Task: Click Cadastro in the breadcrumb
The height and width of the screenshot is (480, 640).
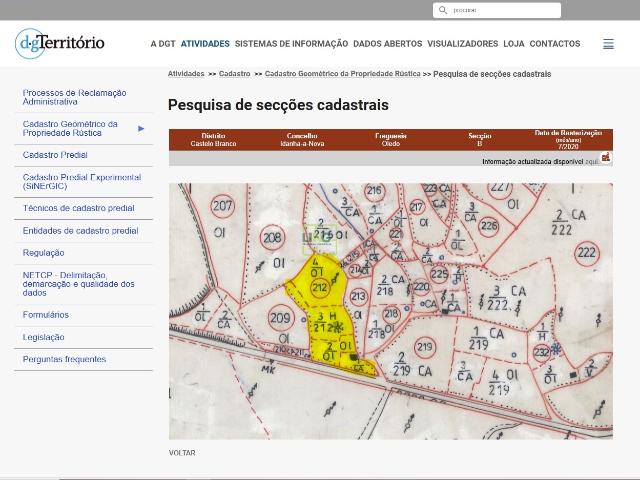Action: [x=234, y=74]
